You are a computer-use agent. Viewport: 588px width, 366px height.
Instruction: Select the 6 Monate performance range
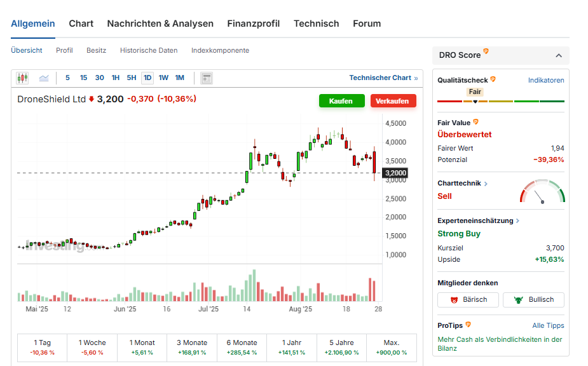click(x=242, y=347)
